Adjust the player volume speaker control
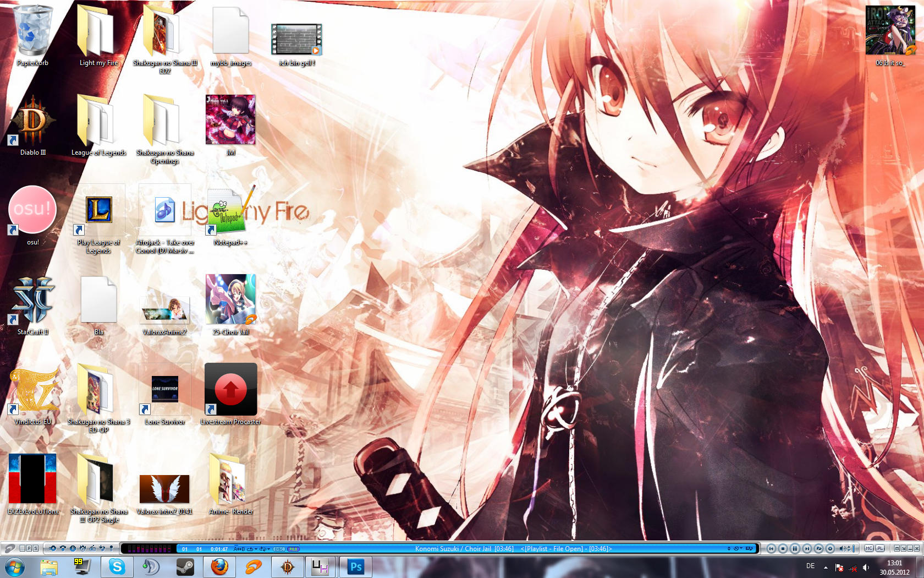The height and width of the screenshot is (578, 924). [843, 548]
